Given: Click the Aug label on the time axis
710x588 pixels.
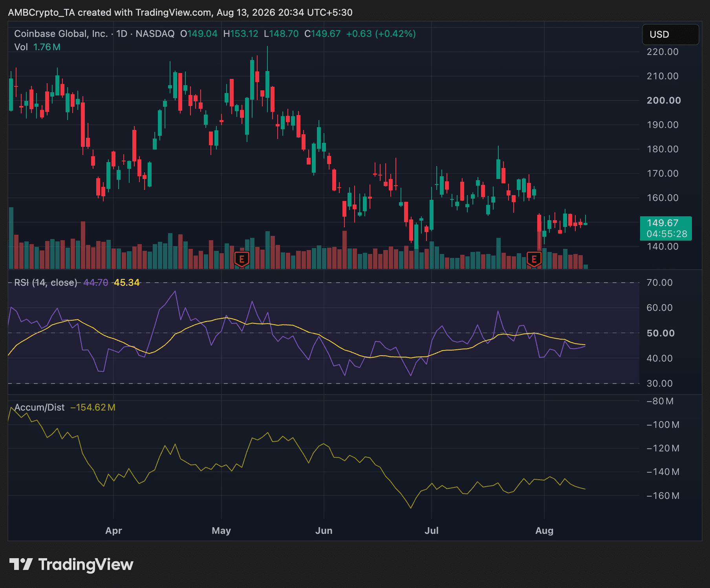Looking at the screenshot, I should [x=544, y=531].
